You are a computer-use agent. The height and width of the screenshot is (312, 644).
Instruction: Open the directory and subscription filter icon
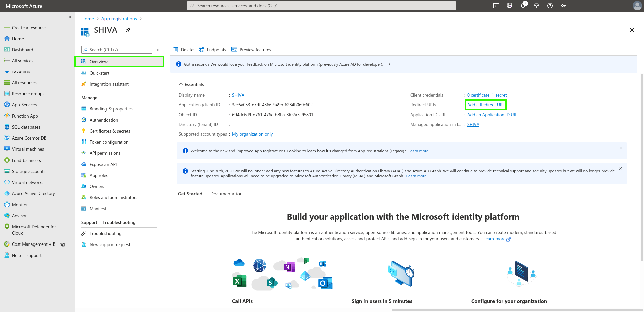[x=510, y=6]
